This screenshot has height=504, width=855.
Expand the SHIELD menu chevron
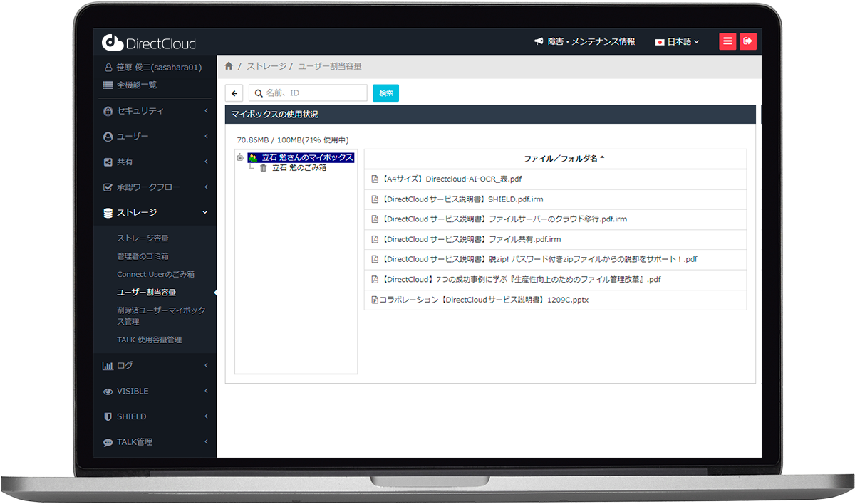click(x=206, y=416)
